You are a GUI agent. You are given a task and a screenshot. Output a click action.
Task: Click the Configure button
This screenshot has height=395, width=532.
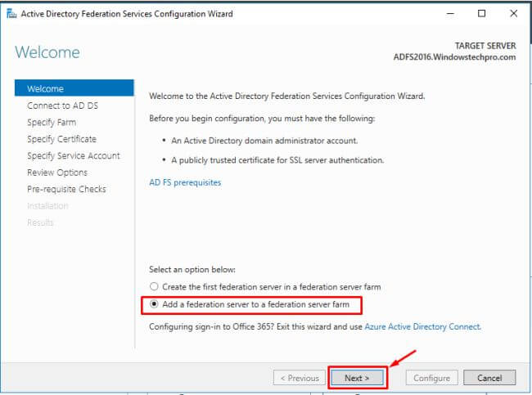coord(432,378)
